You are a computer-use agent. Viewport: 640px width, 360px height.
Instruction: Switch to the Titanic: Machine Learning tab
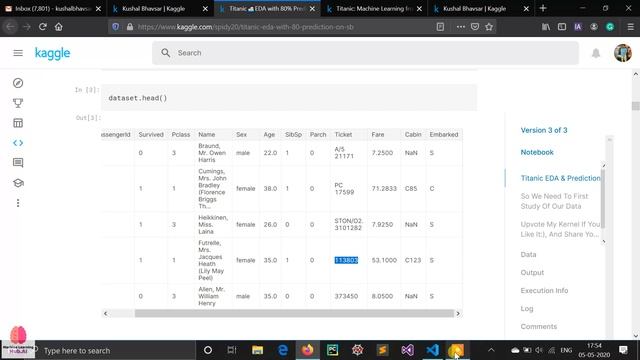(x=374, y=9)
